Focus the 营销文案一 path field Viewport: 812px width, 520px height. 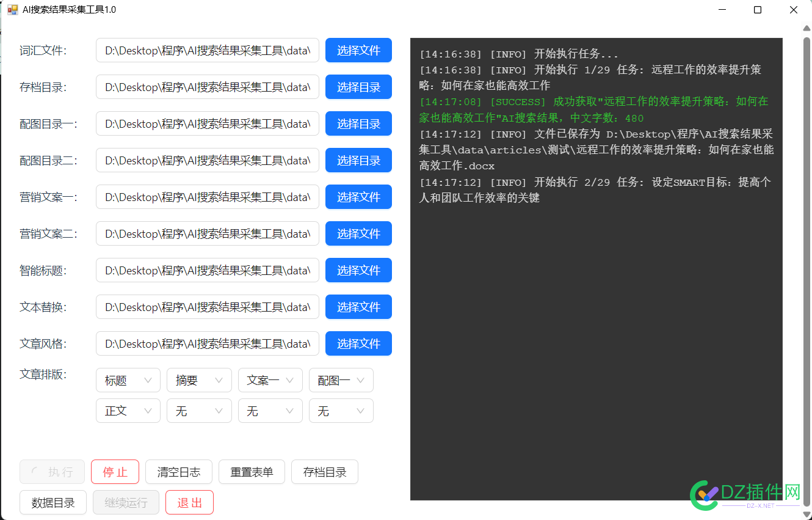coord(208,197)
